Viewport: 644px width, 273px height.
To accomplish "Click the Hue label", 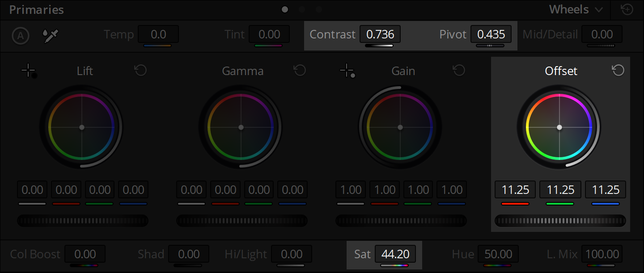I will 462,254.
